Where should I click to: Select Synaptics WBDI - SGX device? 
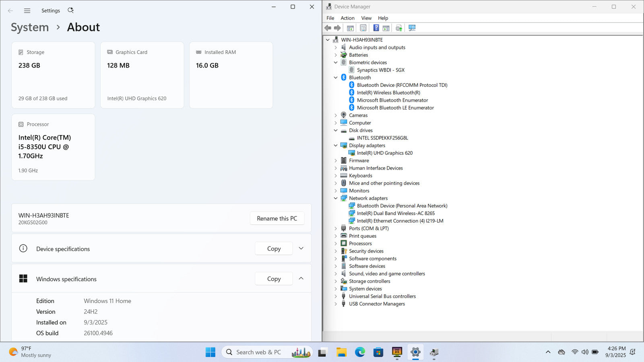(381, 70)
